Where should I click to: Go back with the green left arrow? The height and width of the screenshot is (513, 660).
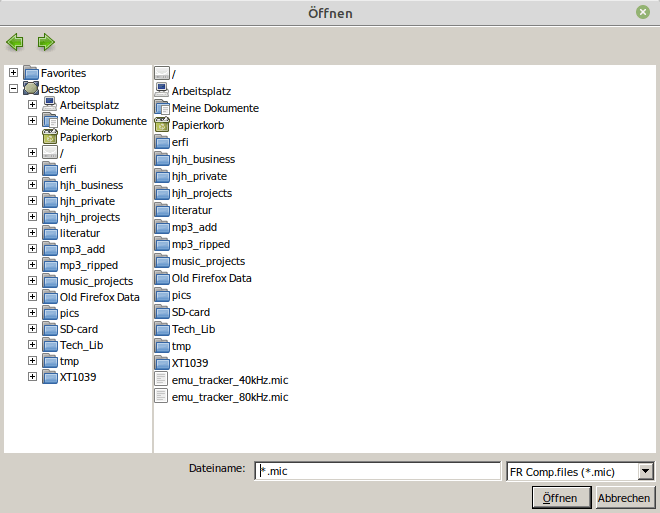point(15,42)
